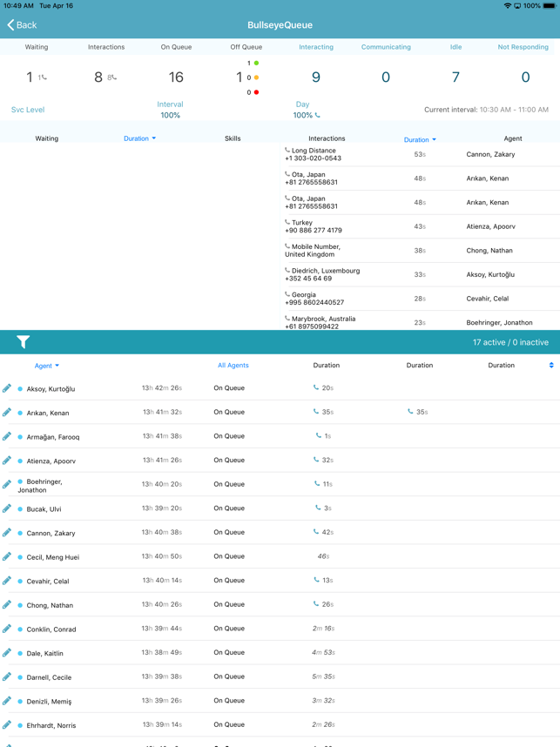
Task: Click On Queue status for Dale, Kaitlin
Action: click(x=229, y=652)
